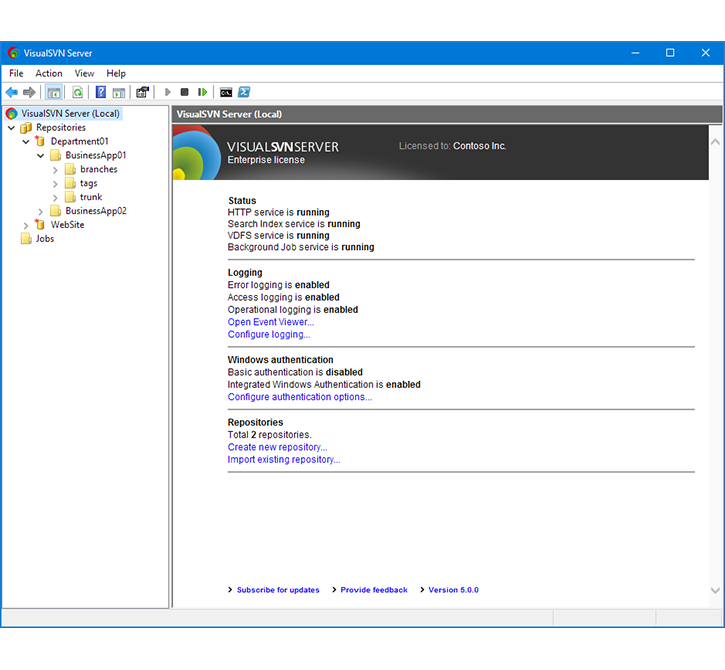This screenshot has height=670, width=725.
Task: Open the View menu
Action: coord(85,74)
